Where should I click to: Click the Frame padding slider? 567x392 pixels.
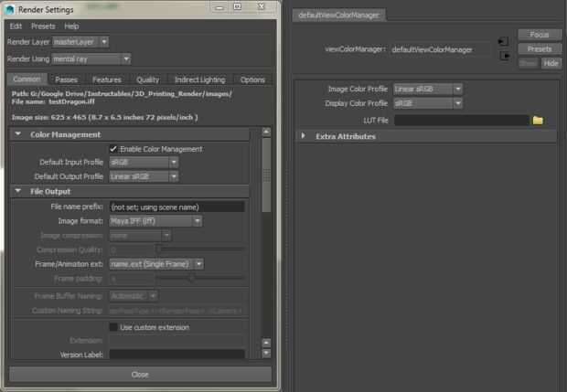pos(201,279)
